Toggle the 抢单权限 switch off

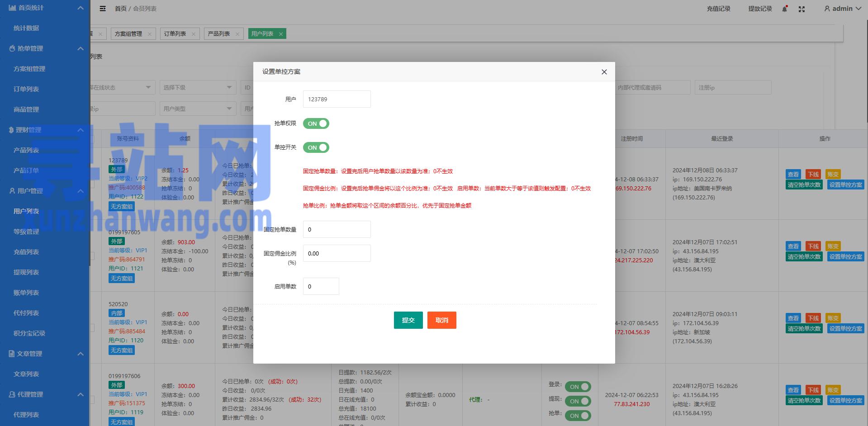click(316, 123)
